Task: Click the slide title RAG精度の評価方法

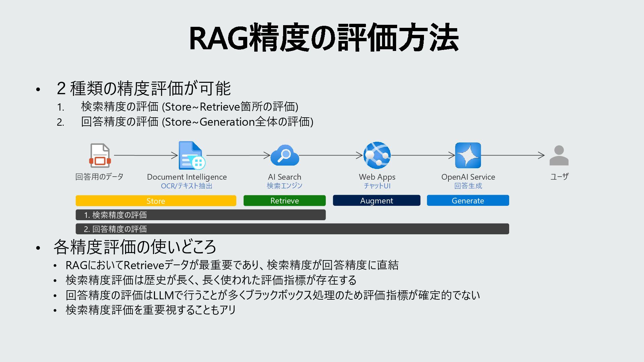Action: [324, 38]
